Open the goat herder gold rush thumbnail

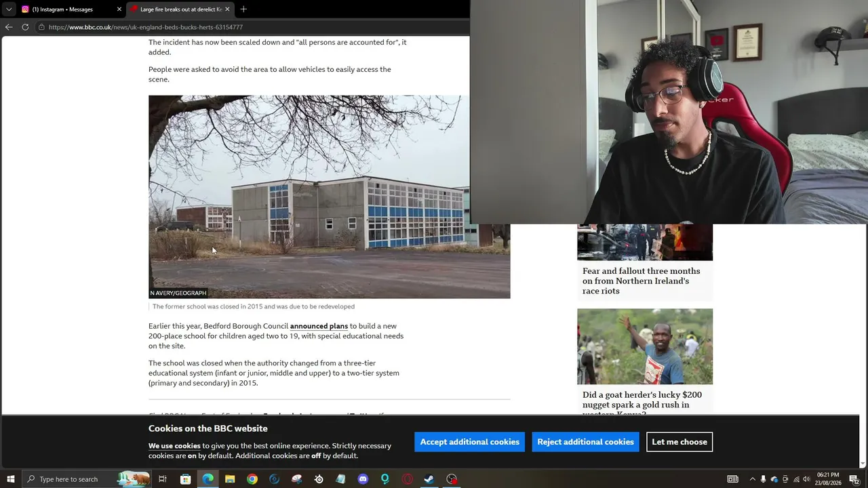pyautogui.click(x=644, y=346)
